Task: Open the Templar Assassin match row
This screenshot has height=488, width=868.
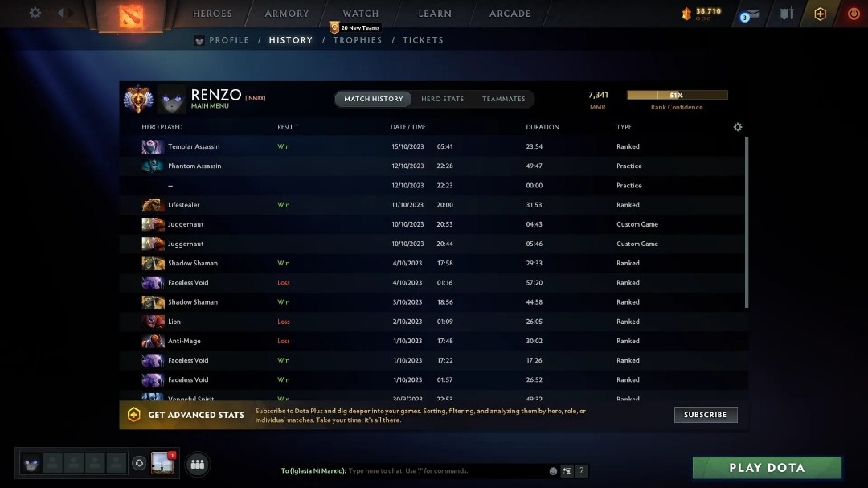Action: pos(321,146)
